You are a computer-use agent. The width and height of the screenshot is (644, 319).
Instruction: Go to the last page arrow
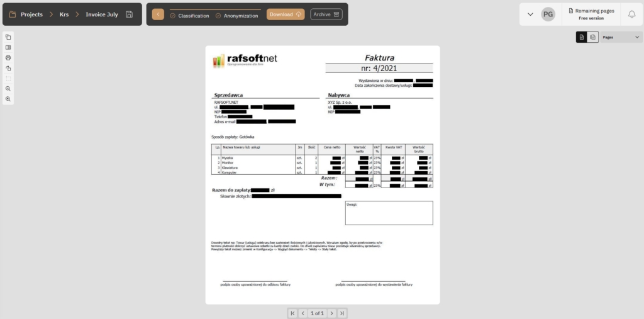coord(341,313)
